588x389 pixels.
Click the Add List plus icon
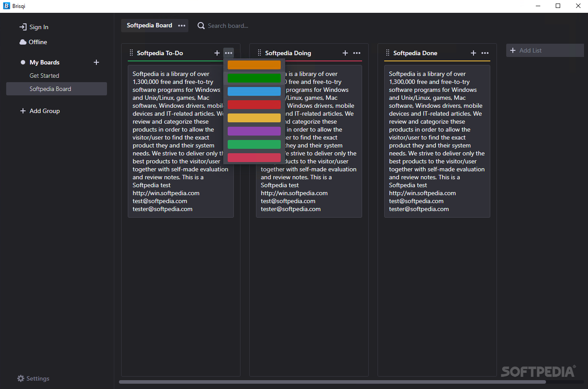(x=513, y=50)
